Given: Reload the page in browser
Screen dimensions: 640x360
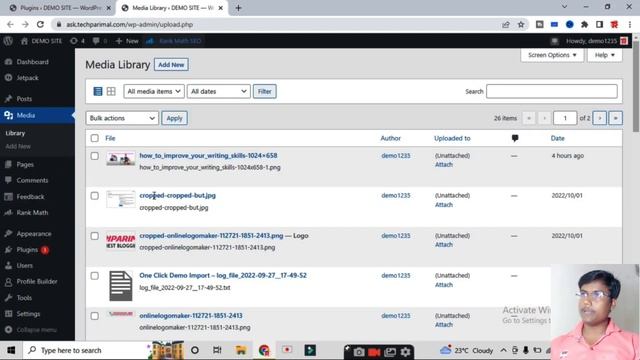Looking at the screenshot, I should tap(40, 24).
